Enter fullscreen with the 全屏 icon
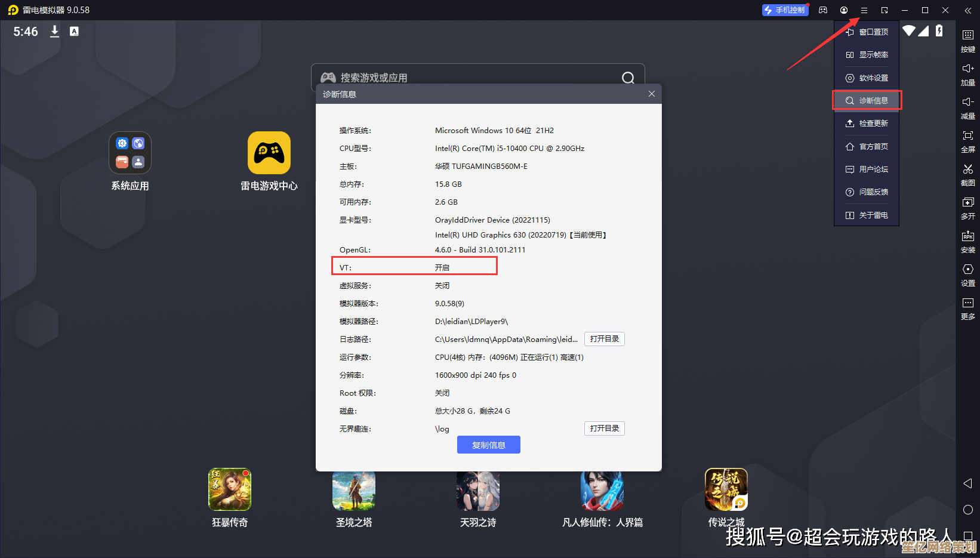Screen dimensions: 980x558 click(x=968, y=142)
